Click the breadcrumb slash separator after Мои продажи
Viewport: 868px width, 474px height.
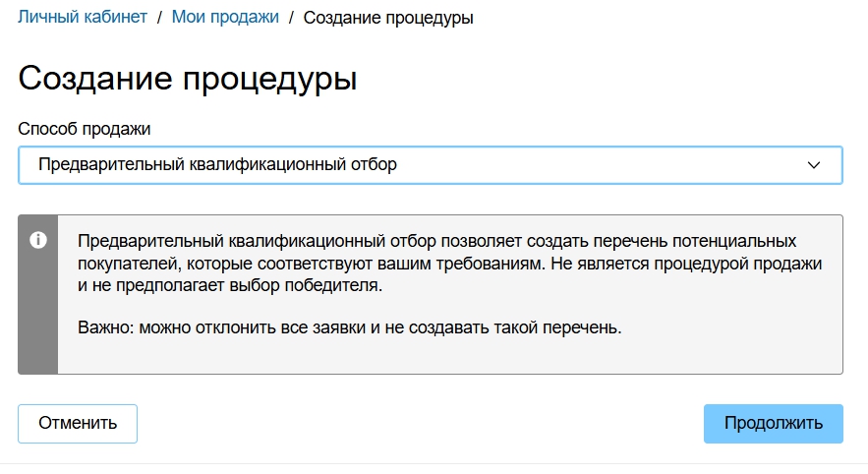pos(292,18)
